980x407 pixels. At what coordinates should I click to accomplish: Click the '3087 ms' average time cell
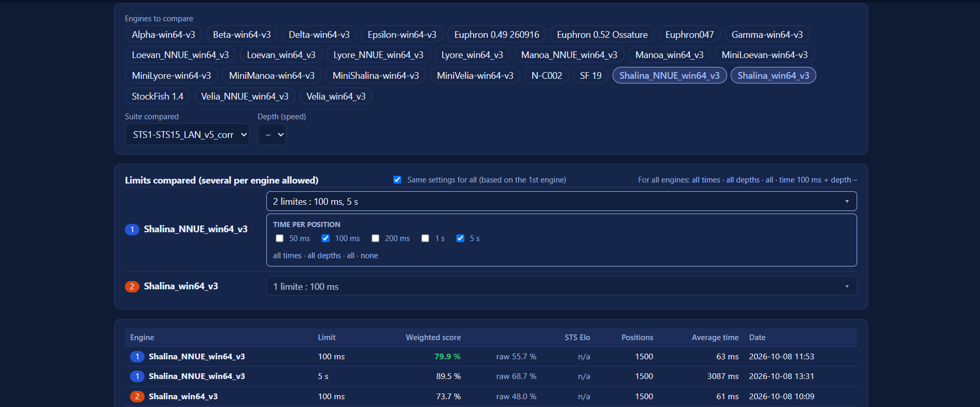pos(723,376)
